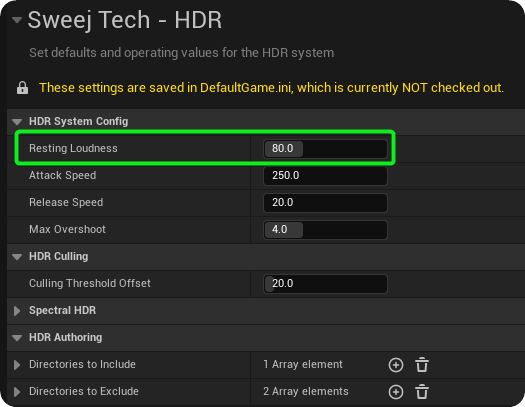Select the Attack Speed label
This screenshot has width=525, height=407.
click(63, 175)
